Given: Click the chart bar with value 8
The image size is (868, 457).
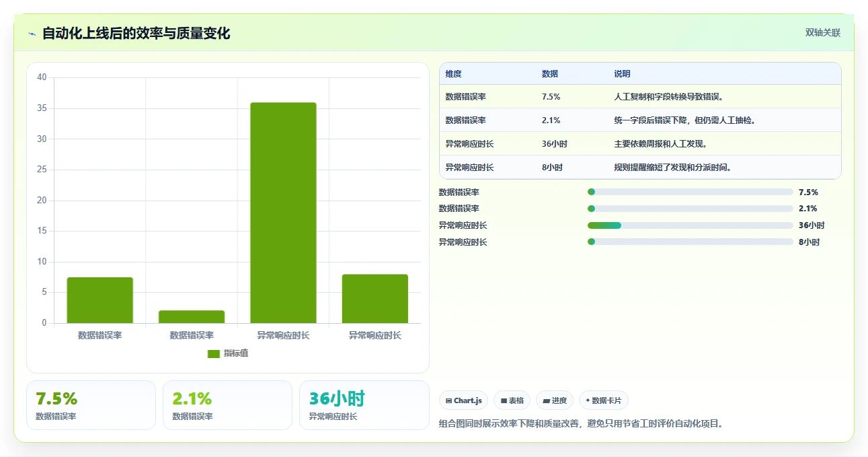Looking at the screenshot, I should (x=375, y=299).
